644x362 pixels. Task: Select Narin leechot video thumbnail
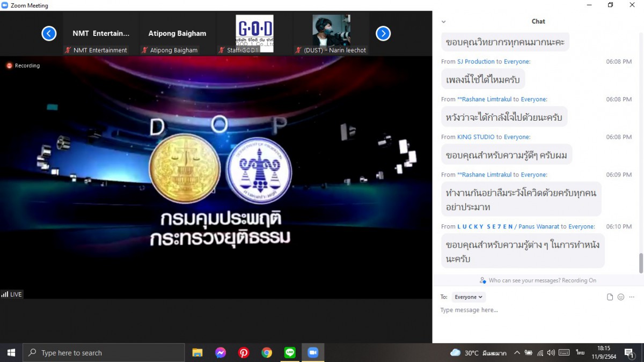(331, 34)
